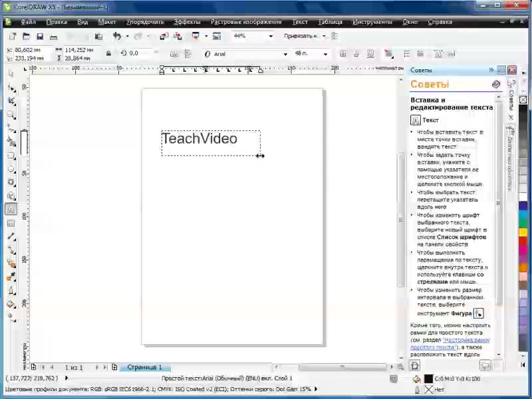Open the Правка menu
This screenshot has width=532, height=399.
click(57, 22)
